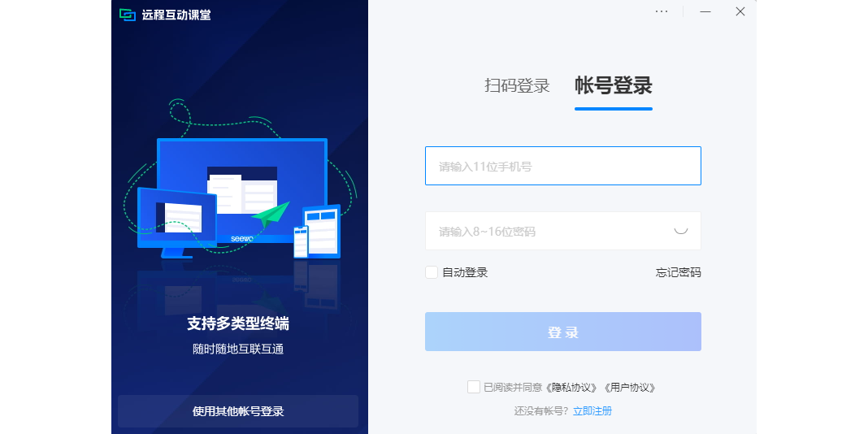Click the 登录 button
The height and width of the screenshot is (434, 868).
coord(563,332)
